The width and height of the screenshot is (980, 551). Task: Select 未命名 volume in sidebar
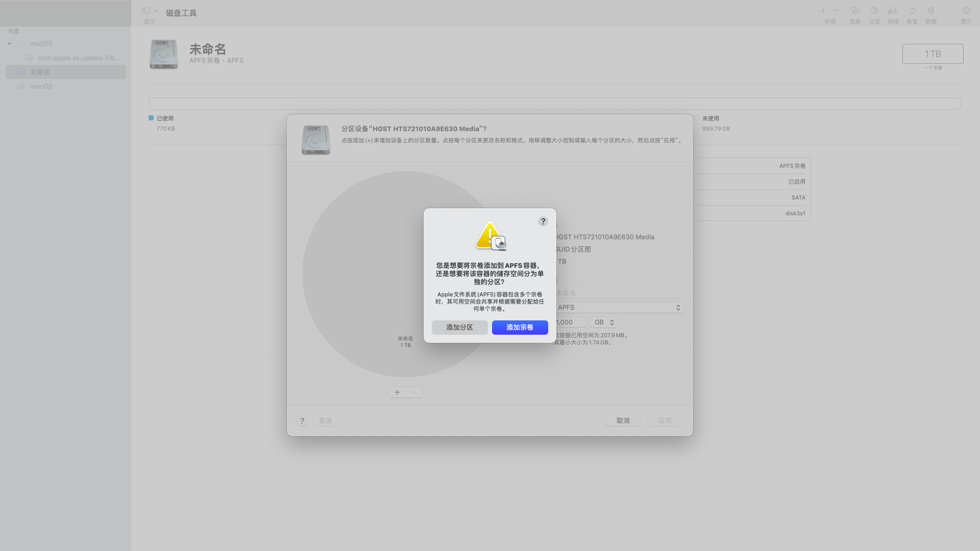(40, 72)
